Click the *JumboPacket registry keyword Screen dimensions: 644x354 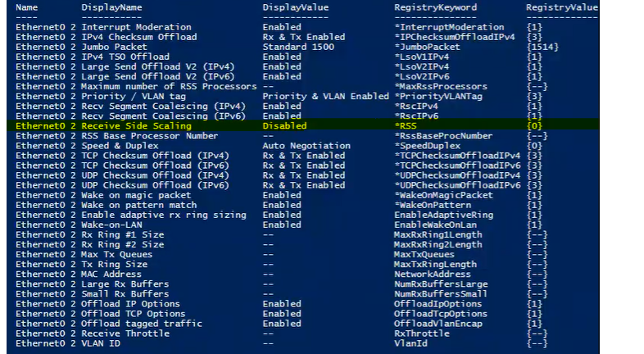pos(427,47)
